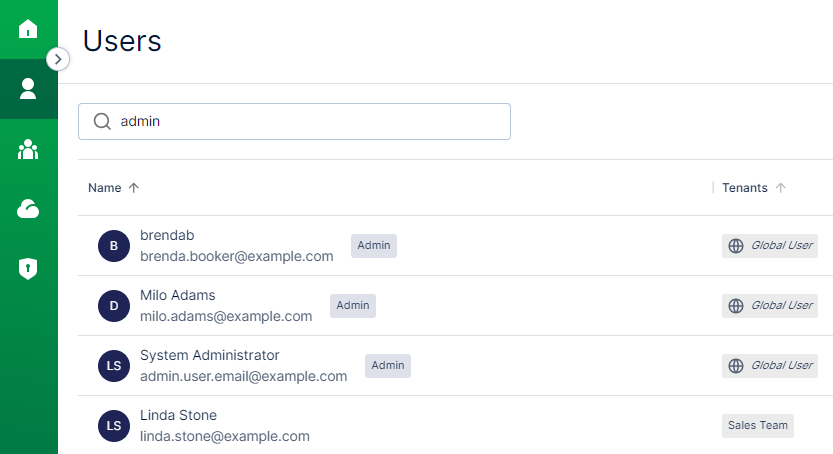Image resolution: width=833 pixels, height=454 pixels.
Task: Click the Sales Team tenant tag
Action: click(x=757, y=426)
